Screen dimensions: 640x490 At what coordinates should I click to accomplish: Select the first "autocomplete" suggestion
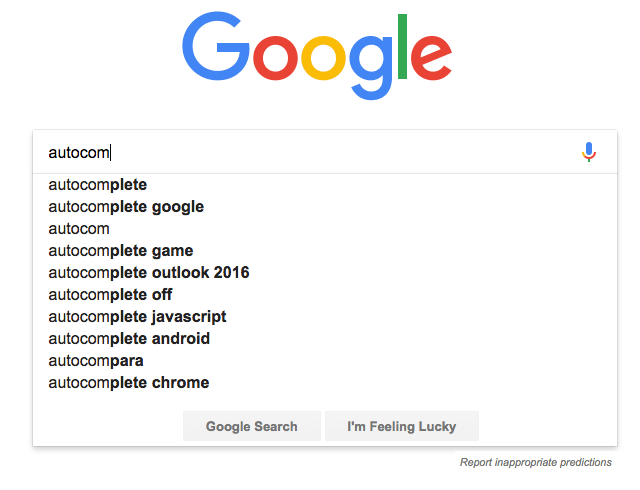point(98,185)
